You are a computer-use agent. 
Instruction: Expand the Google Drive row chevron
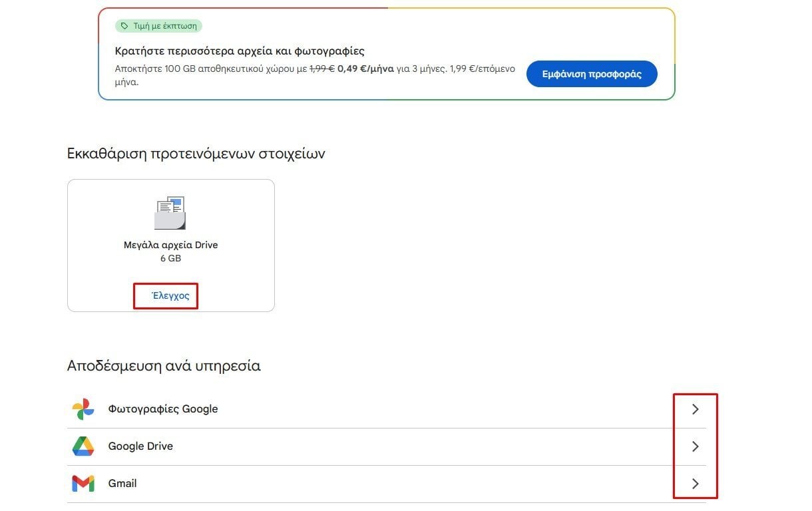[695, 446]
